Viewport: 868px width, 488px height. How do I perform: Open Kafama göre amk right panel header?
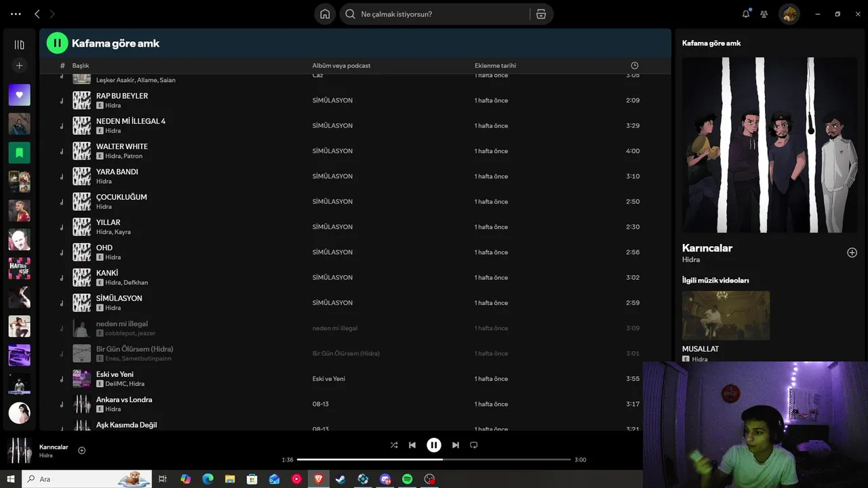(x=711, y=43)
